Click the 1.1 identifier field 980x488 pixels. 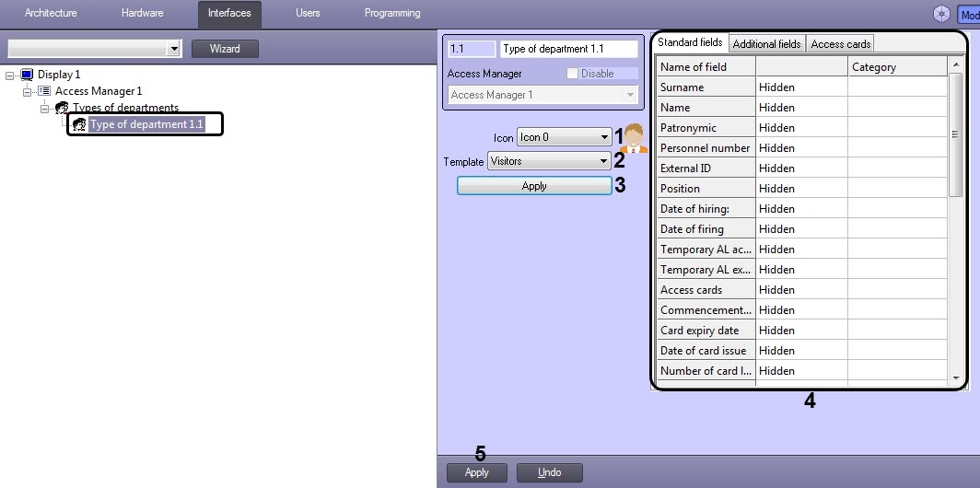(472, 49)
